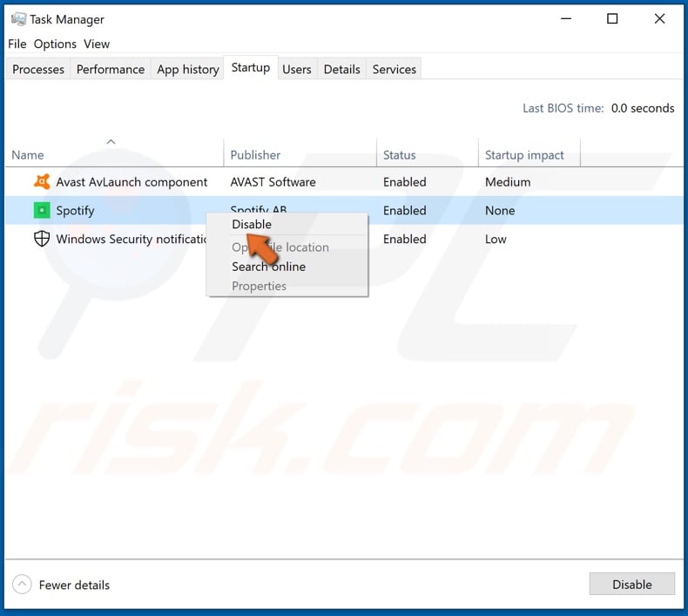Close the Task Manager window
The width and height of the screenshot is (688, 616).
[659, 19]
